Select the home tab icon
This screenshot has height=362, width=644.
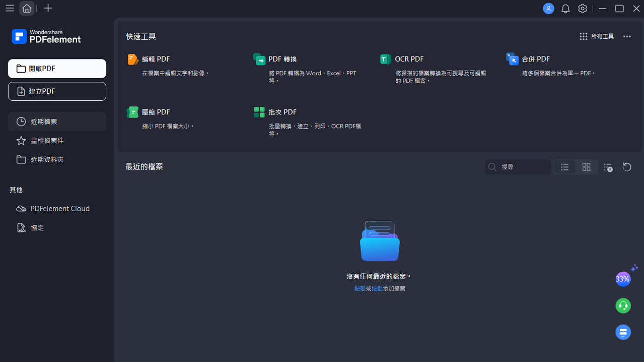(27, 8)
